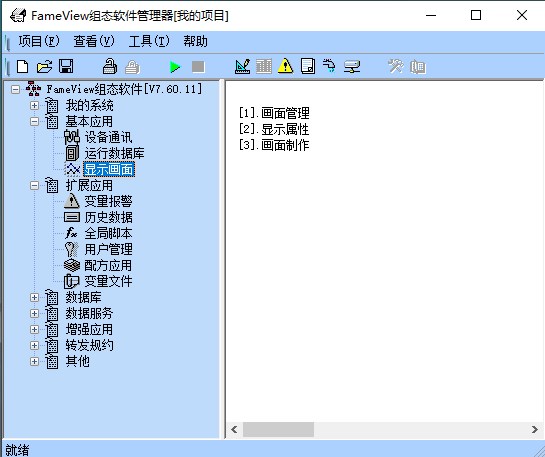Click the warning icon beside 变量报警

coord(72,201)
